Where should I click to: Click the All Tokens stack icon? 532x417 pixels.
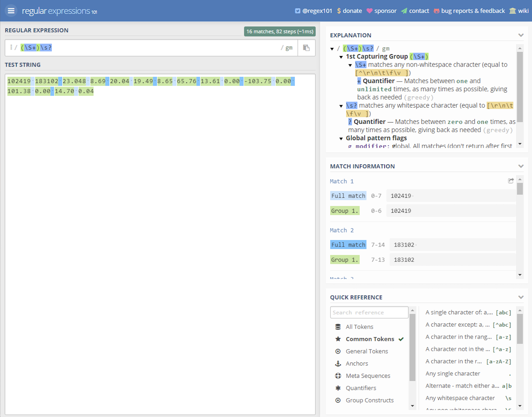[x=338, y=327]
